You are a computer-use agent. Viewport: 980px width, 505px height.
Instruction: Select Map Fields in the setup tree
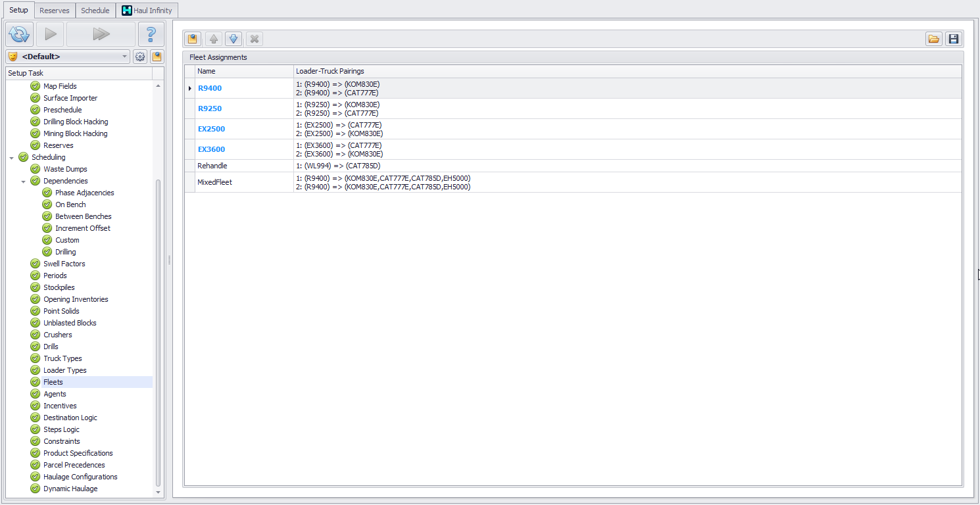point(60,86)
